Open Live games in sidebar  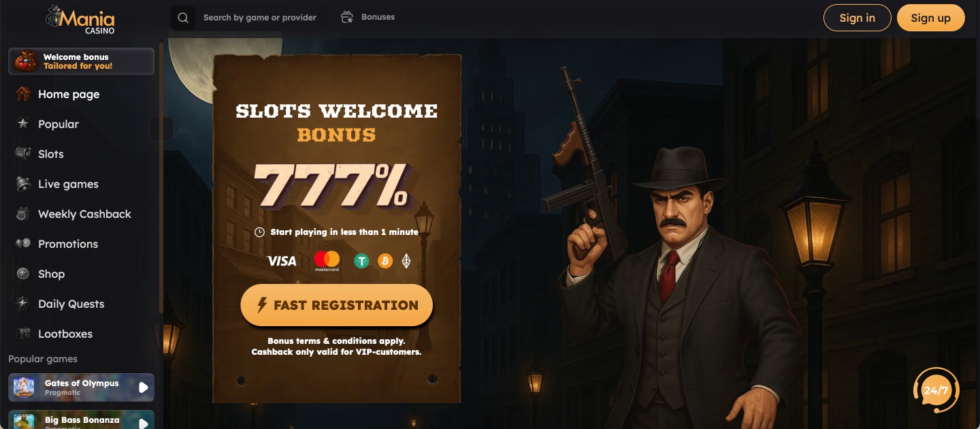[81, 185]
